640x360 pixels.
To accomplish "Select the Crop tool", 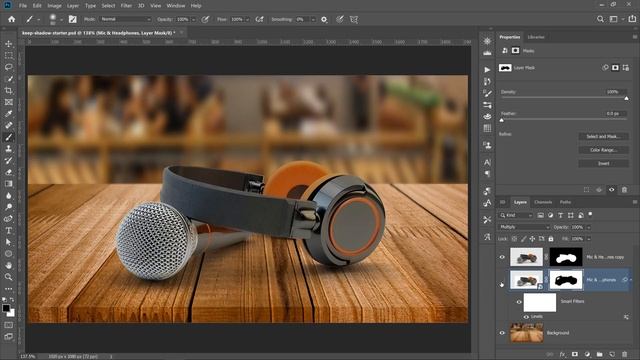I will click(9, 90).
